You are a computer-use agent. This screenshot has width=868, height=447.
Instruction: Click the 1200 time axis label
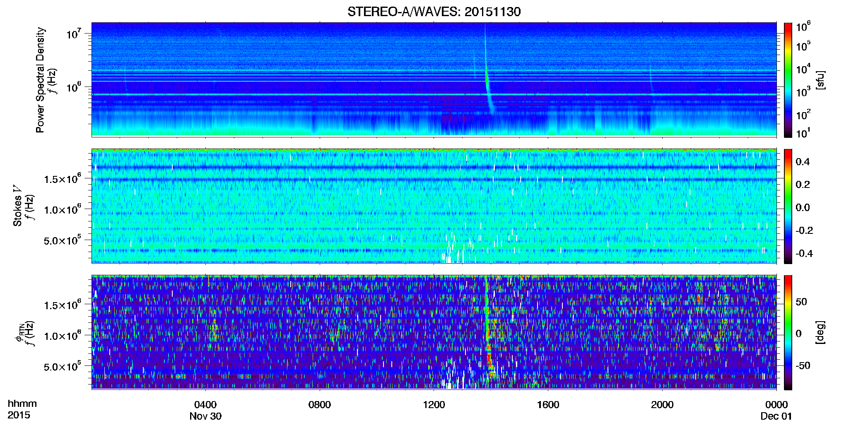pos(434,405)
